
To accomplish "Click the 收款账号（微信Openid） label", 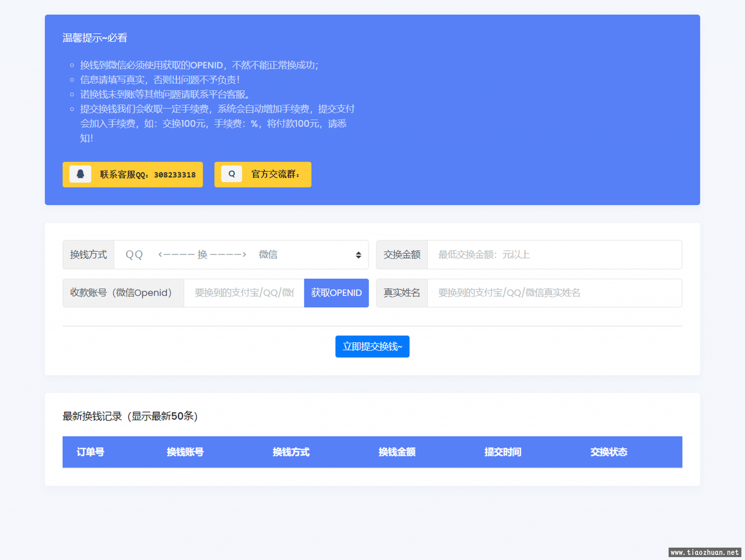I will (x=123, y=293).
